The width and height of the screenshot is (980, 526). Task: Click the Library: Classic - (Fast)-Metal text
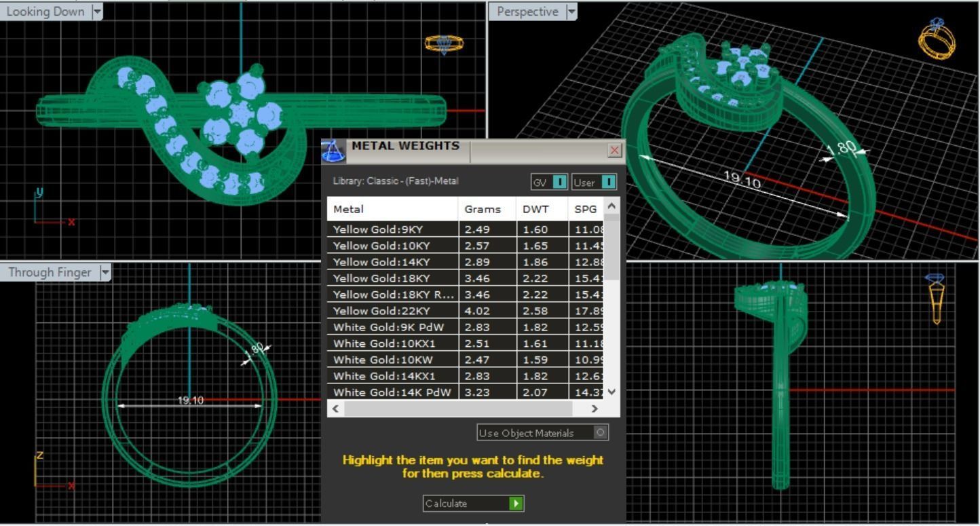(x=396, y=181)
